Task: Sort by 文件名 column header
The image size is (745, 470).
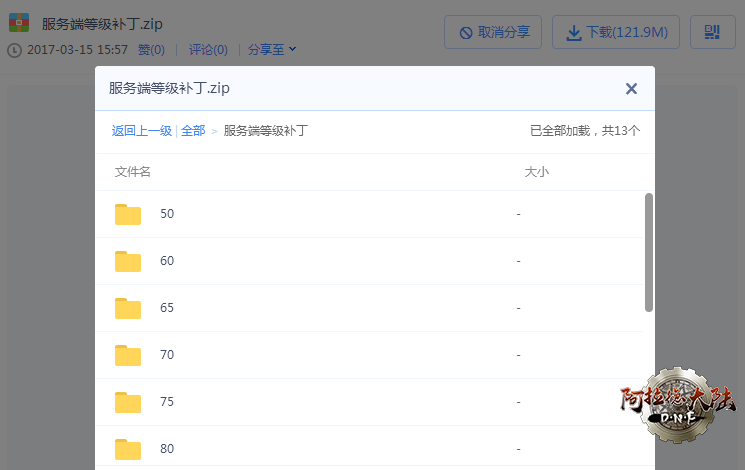Action: point(133,172)
